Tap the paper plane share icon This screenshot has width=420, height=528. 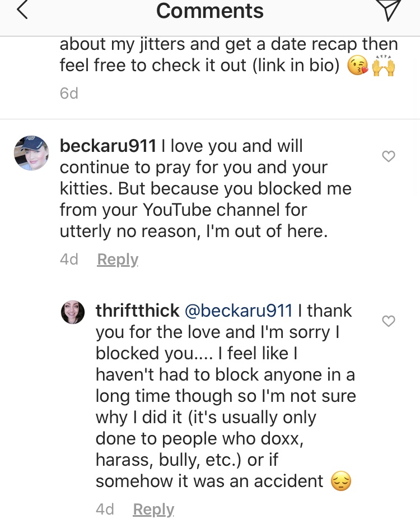tap(388, 10)
